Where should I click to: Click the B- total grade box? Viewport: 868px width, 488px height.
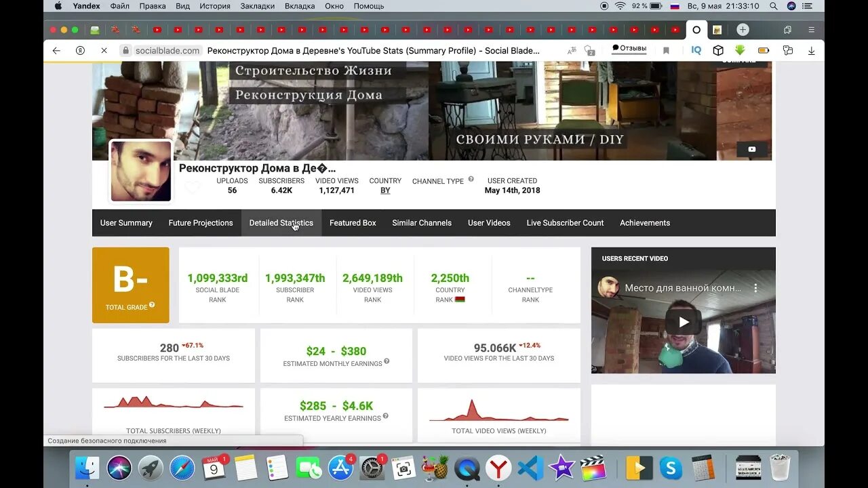131,285
